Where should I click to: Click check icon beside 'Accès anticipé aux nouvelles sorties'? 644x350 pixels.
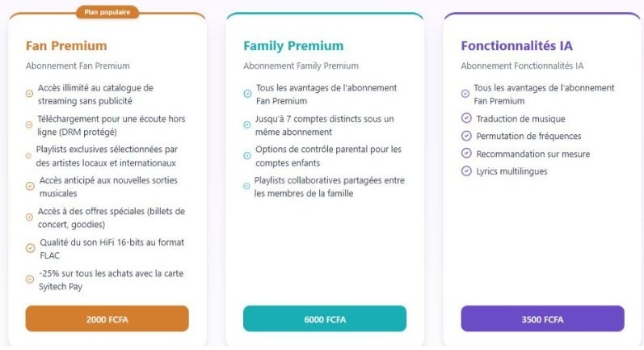(x=30, y=186)
